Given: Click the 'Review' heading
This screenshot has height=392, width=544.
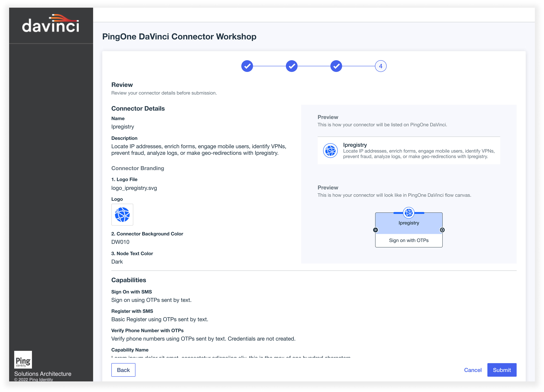Looking at the screenshot, I should tap(122, 85).
